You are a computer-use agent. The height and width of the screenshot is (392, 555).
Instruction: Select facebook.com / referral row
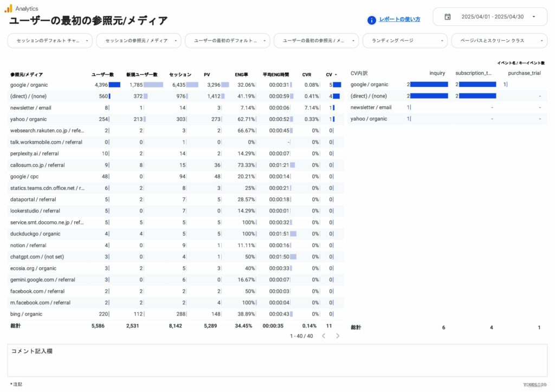(176, 291)
